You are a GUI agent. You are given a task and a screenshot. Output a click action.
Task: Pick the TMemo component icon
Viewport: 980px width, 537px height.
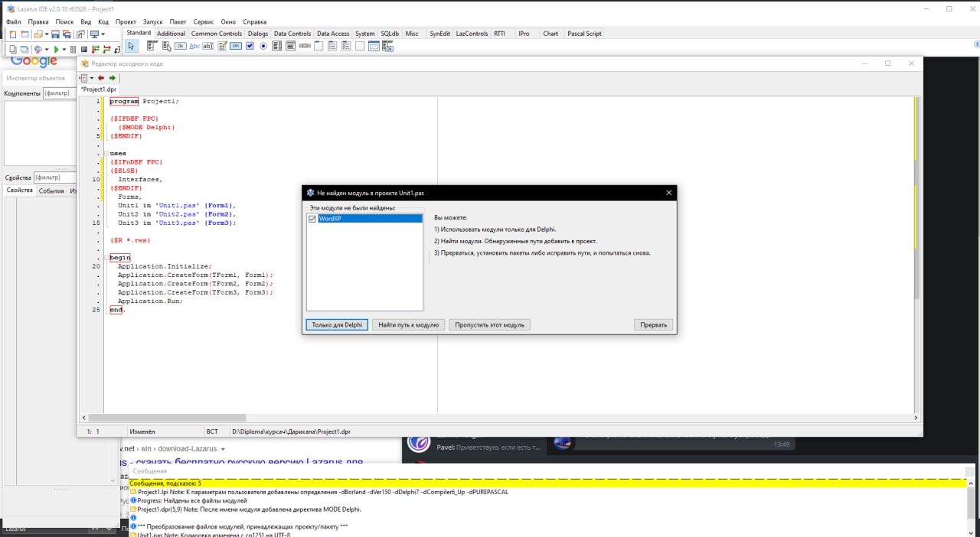click(222, 46)
